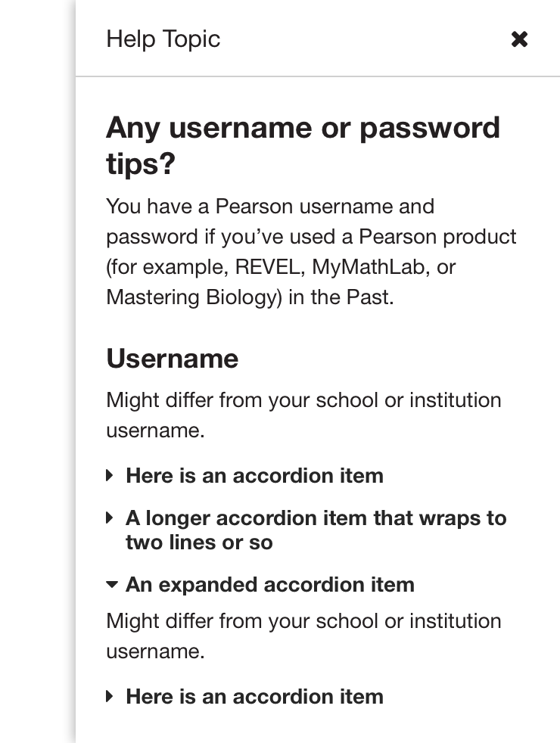The width and height of the screenshot is (560, 743).
Task: Click the blank area left of the help panel
Action: pos(36,378)
